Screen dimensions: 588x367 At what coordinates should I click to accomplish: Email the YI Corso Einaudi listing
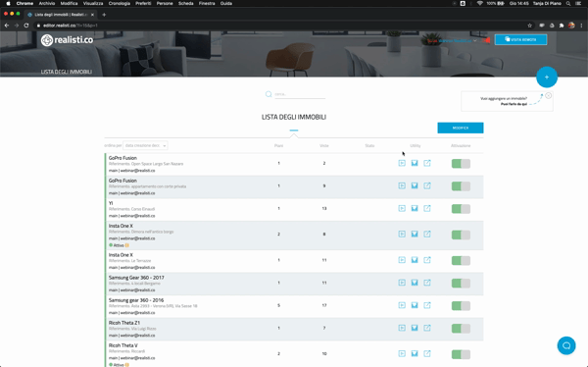(x=415, y=208)
